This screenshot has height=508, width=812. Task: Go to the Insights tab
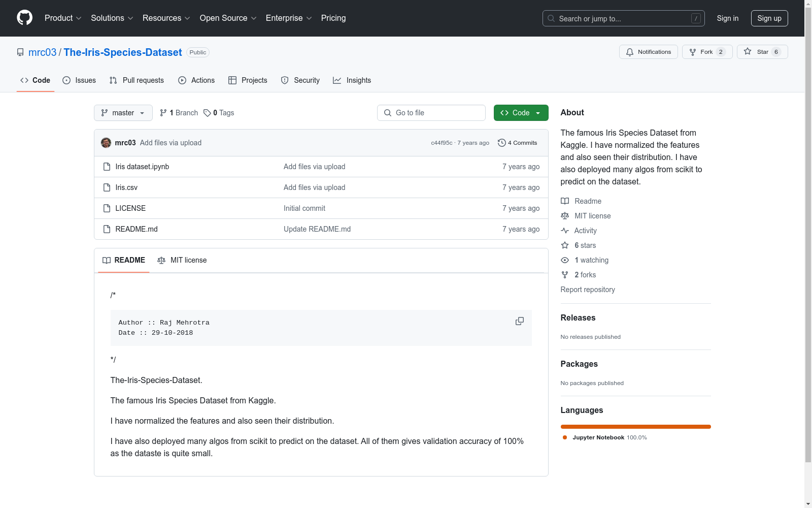tap(352, 80)
